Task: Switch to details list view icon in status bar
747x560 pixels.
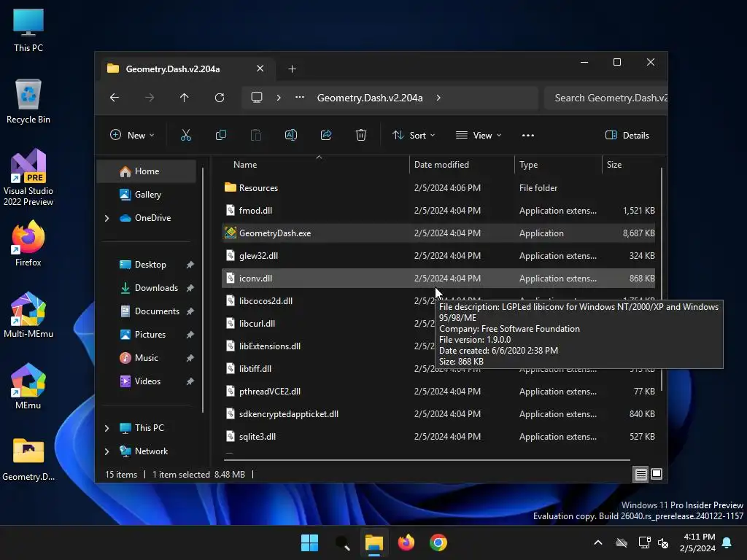Action: [640, 474]
